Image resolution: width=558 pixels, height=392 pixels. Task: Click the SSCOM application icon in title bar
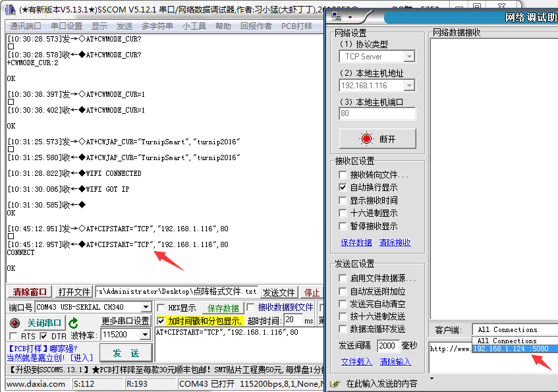(x=11, y=10)
